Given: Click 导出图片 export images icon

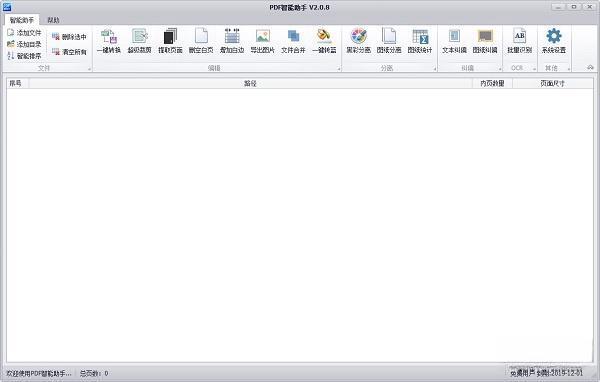Looking at the screenshot, I should (262, 41).
